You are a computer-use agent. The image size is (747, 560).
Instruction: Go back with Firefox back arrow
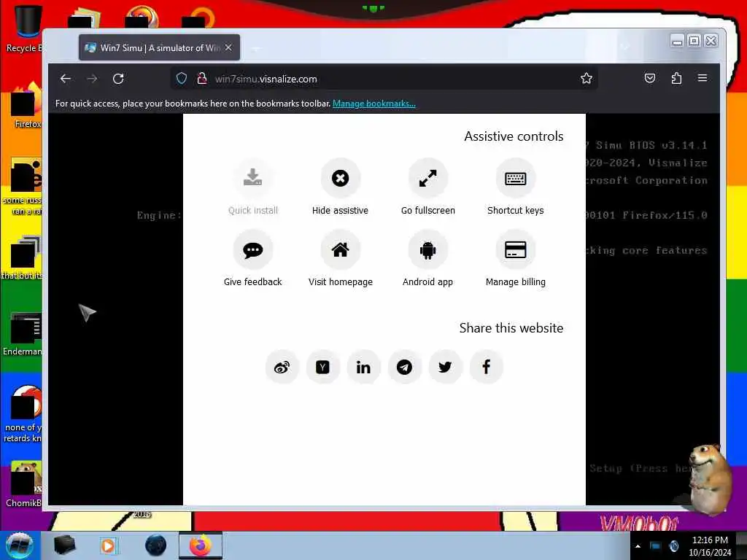point(66,79)
